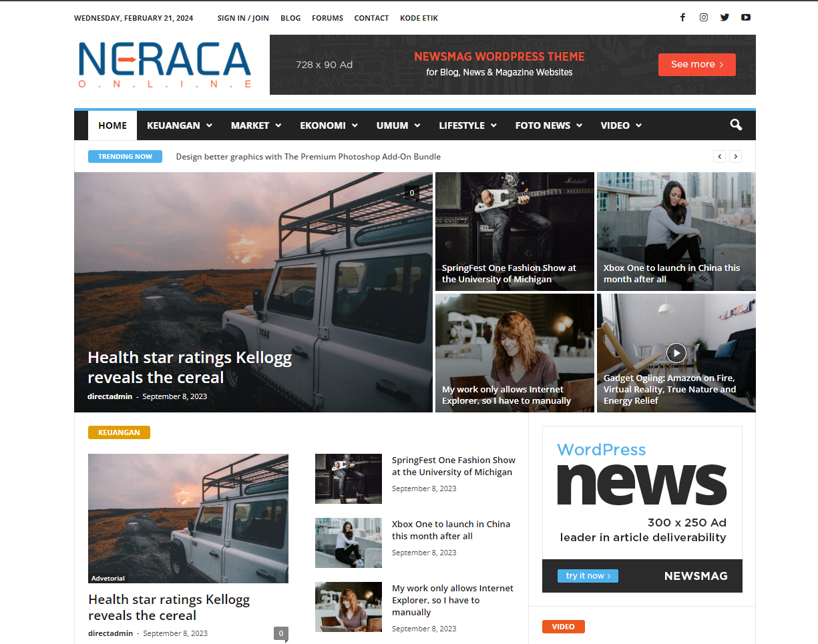818x644 pixels.
Task: Open Kode Etik in top menu
Action: (419, 18)
